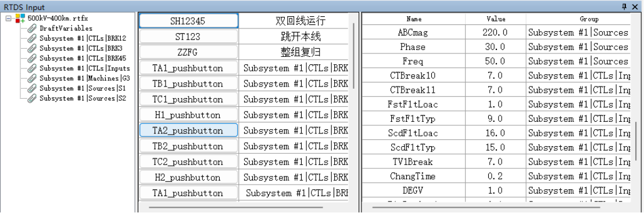Click the H2_pushbutton button
The height and width of the screenshot is (213, 644).
(x=188, y=177)
